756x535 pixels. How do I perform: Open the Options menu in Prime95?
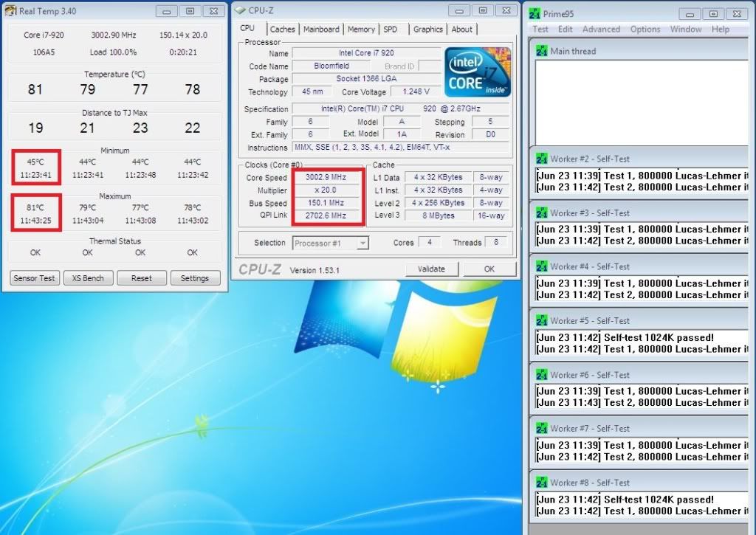point(645,30)
